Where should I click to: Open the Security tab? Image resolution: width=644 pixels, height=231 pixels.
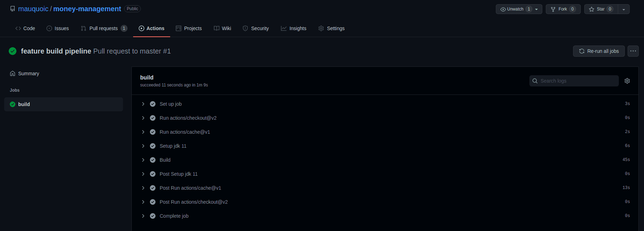256,28
